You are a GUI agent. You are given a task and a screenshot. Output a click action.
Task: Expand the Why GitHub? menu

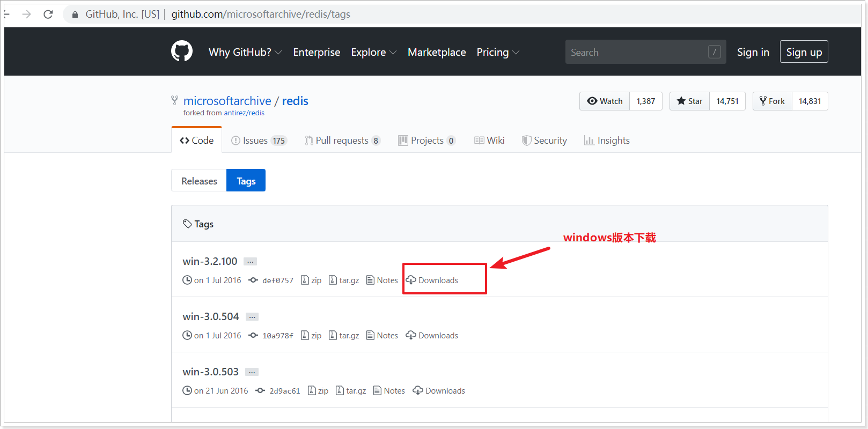[x=245, y=52]
